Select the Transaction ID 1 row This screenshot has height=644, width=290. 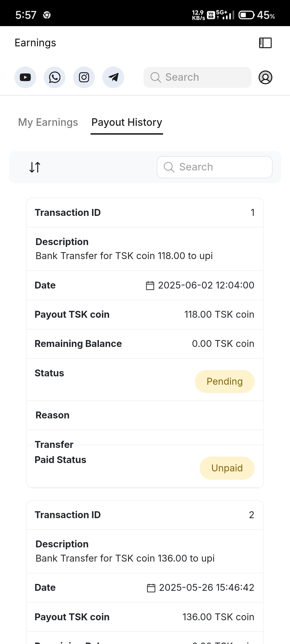[x=145, y=213]
